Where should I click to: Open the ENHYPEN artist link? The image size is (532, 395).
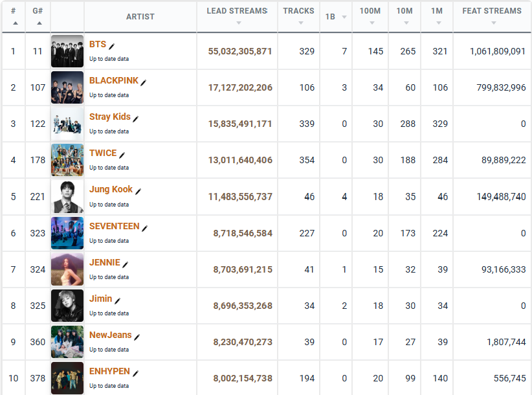tap(109, 371)
